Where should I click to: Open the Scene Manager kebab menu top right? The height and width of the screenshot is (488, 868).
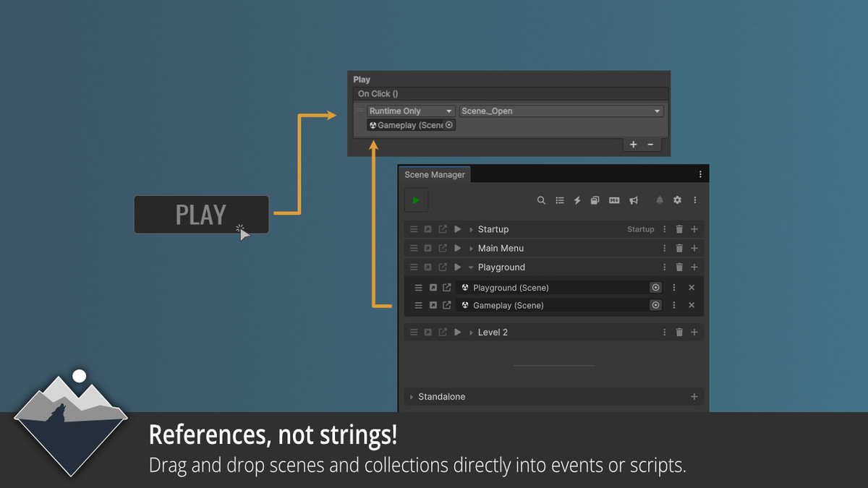pyautogui.click(x=700, y=174)
